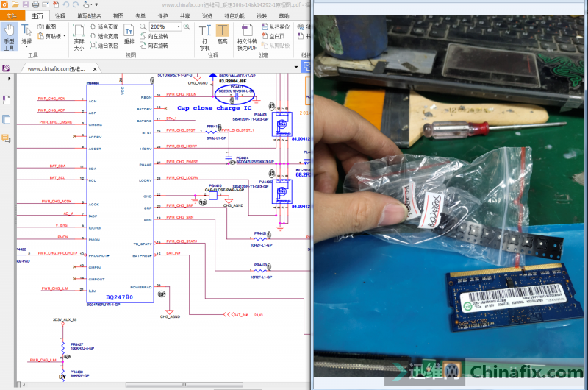Screen dimensions: 588x390
Task: Click Fit Page (适合页面) button
Action: point(103,26)
